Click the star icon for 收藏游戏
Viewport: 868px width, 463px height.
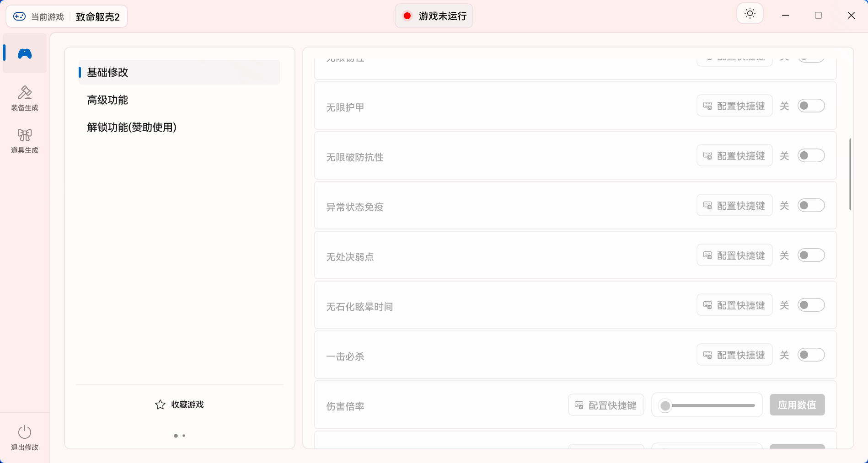[160, 404]
